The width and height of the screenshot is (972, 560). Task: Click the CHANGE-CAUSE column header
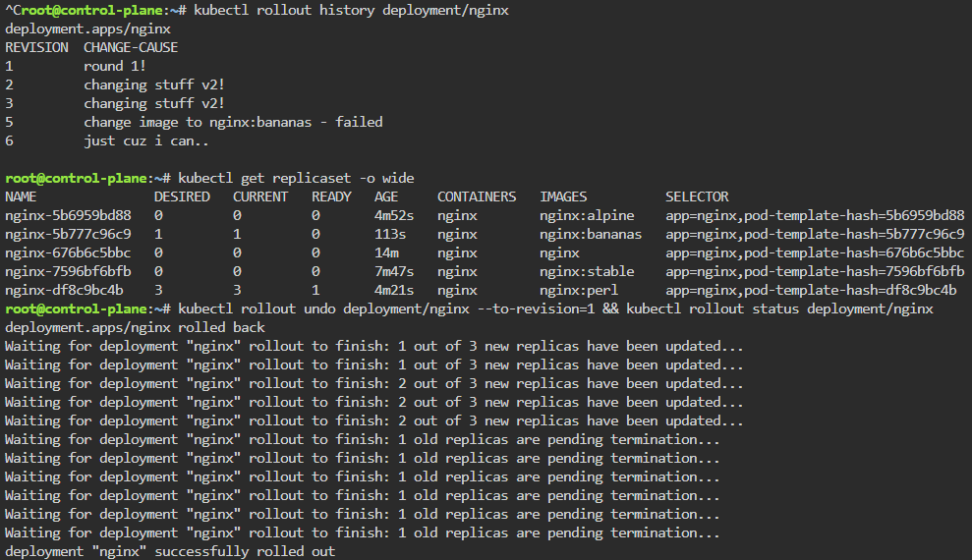(131, 47)
